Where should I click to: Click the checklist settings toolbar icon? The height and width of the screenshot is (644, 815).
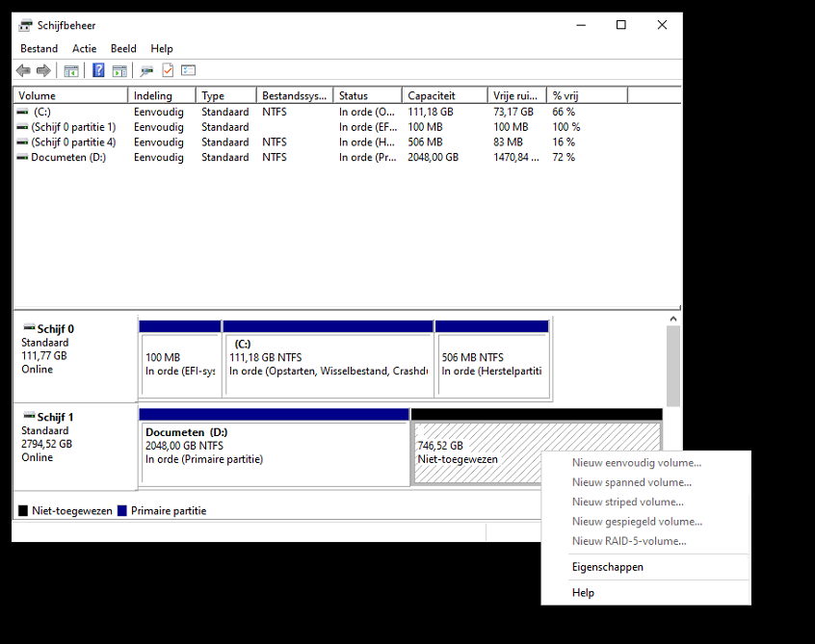(x=189, y=70)
